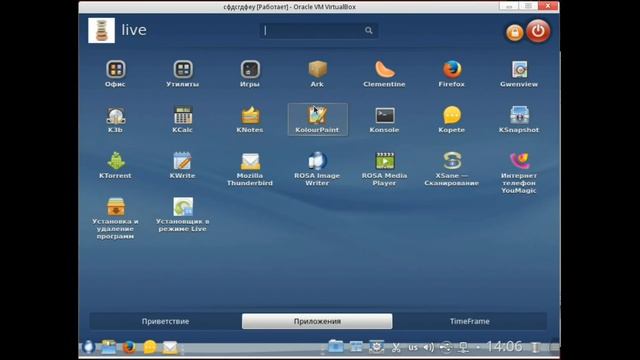Open Gwenview image viewer

coord(519,74)
